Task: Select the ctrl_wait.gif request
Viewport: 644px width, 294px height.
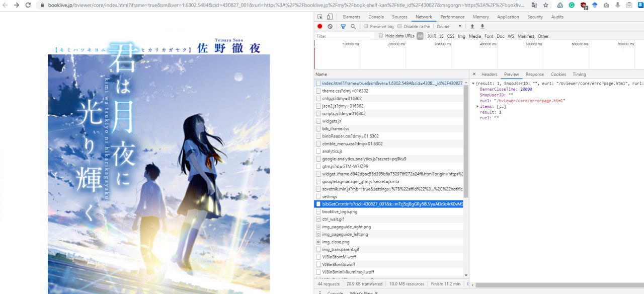Action: click(x=389, y=219)
